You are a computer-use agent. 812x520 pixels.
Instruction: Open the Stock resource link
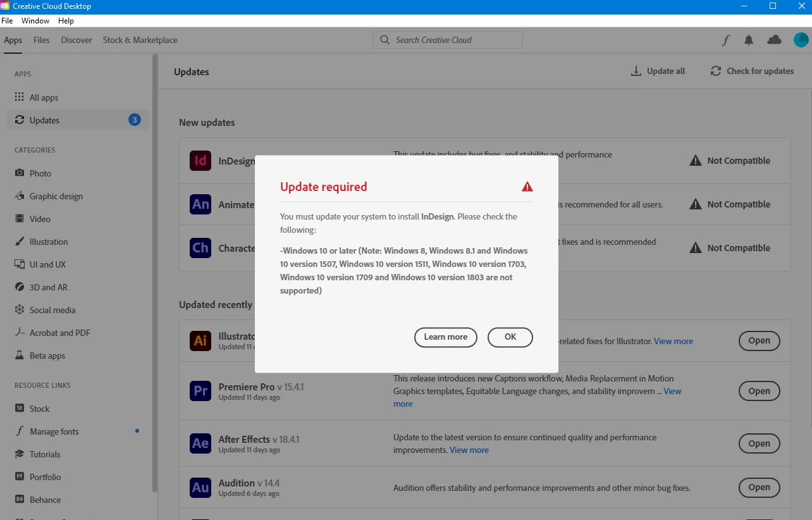coord(78,409)
